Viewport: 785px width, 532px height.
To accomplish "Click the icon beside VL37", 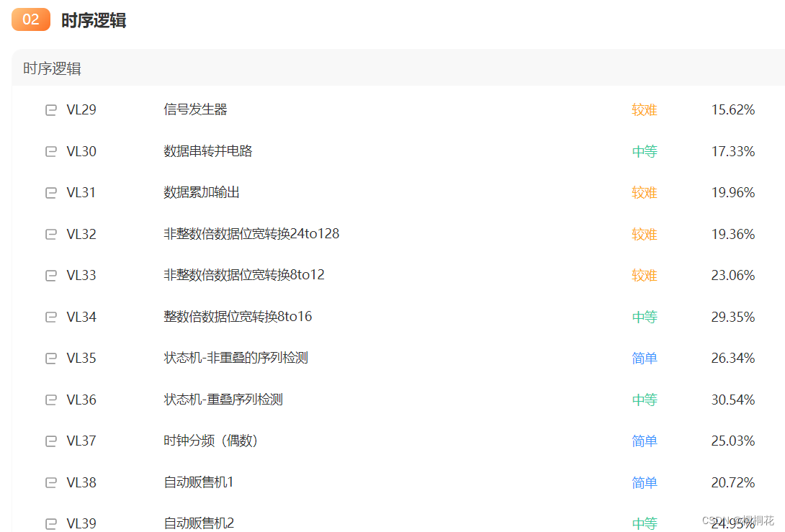I will (x=51, y=441).
